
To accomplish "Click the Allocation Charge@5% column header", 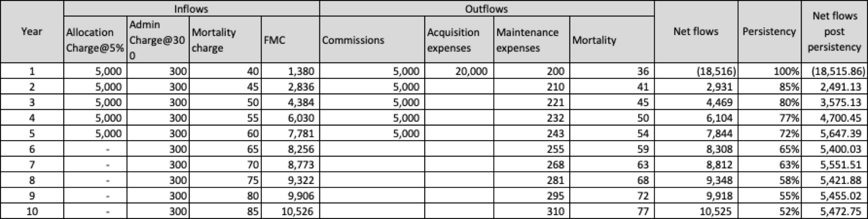I will point(95,40).
